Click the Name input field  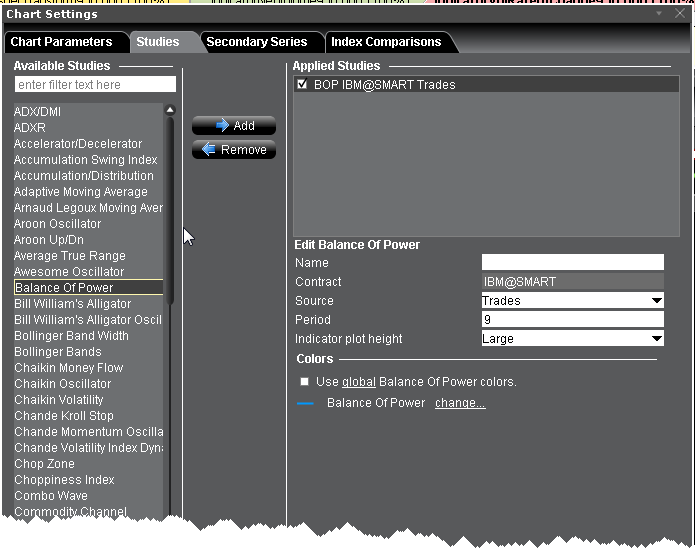click(x=572, y=262)
